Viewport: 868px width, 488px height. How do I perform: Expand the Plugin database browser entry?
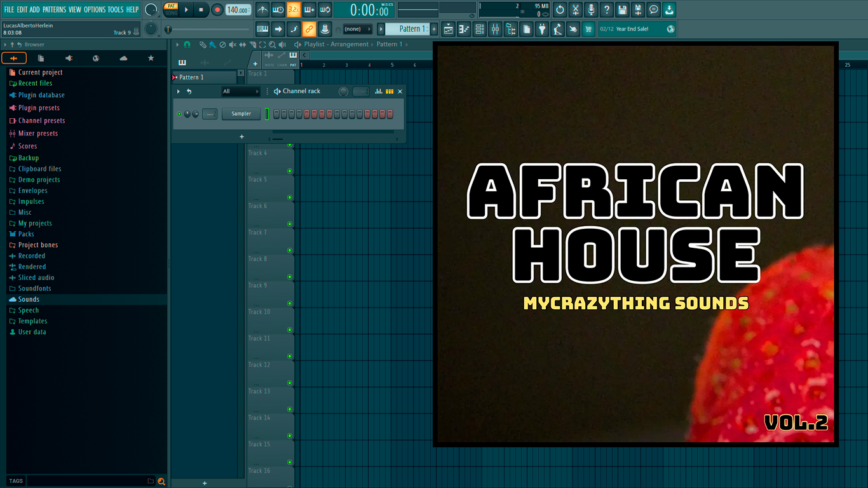(x=41, y=95)
